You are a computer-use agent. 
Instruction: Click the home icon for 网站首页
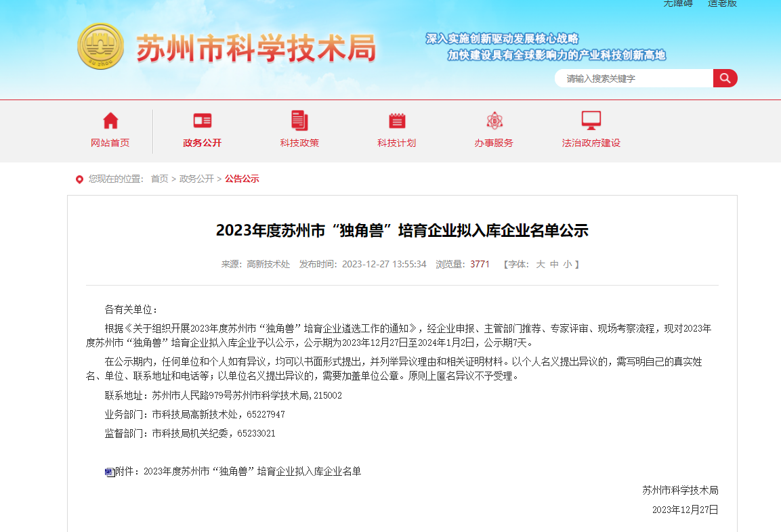[110, 121]
